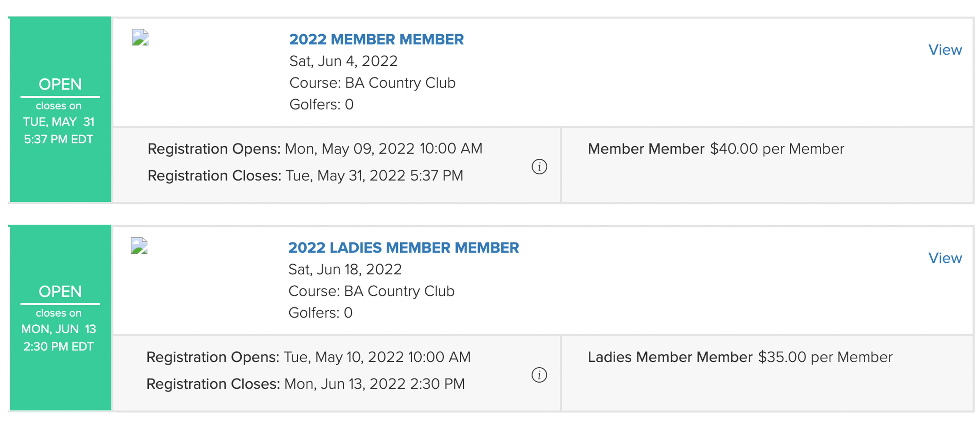Click the info icon for 2022 Member Member registration

(x=539, y=167)
